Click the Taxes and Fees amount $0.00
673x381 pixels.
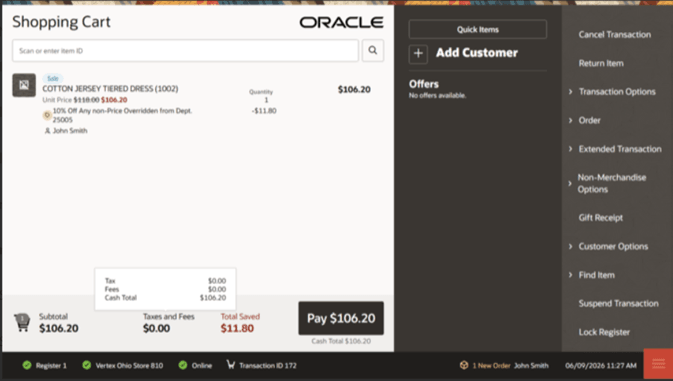click(x=156, y=328)
